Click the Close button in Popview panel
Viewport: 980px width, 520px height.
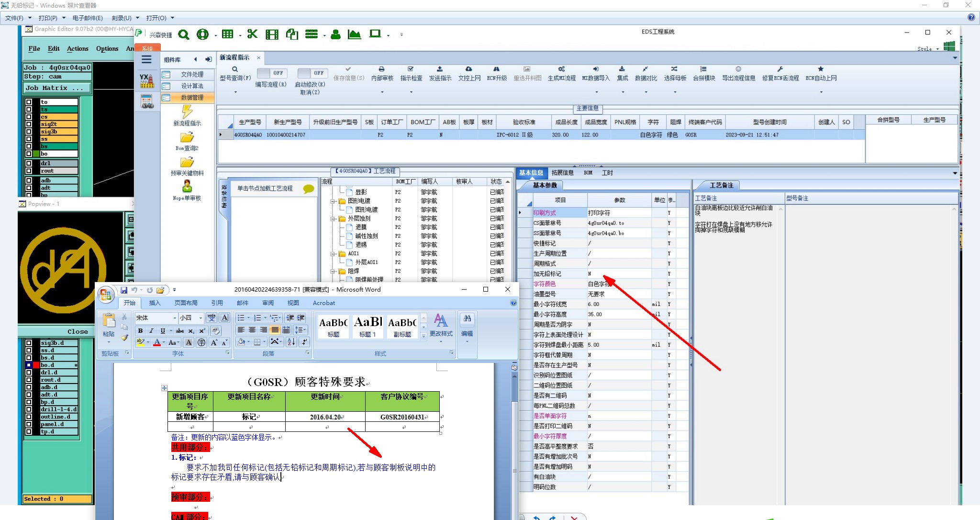coord(78,331)
